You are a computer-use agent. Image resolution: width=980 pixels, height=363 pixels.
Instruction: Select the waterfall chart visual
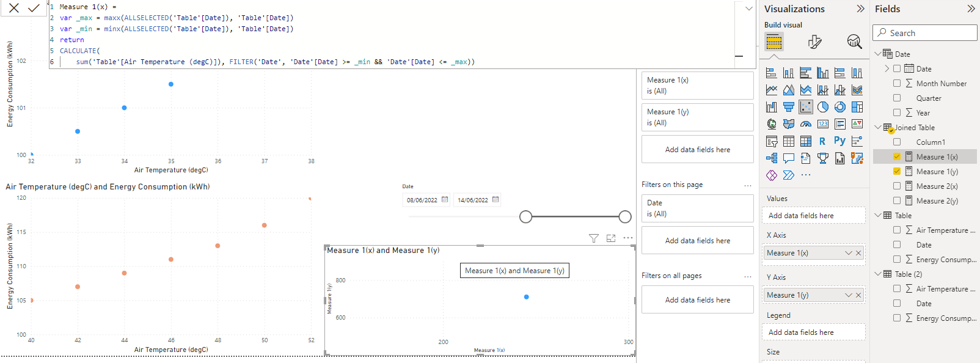click(x=772, y=107)
